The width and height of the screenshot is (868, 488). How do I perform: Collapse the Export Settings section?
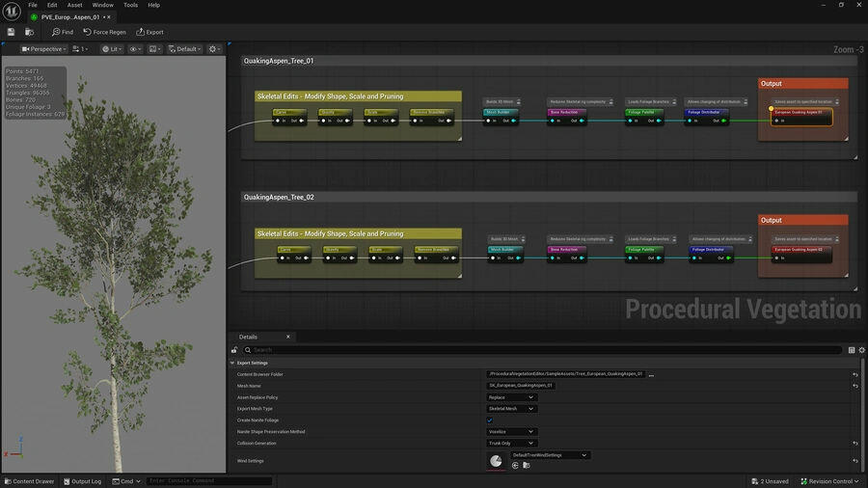pos(232,363)
